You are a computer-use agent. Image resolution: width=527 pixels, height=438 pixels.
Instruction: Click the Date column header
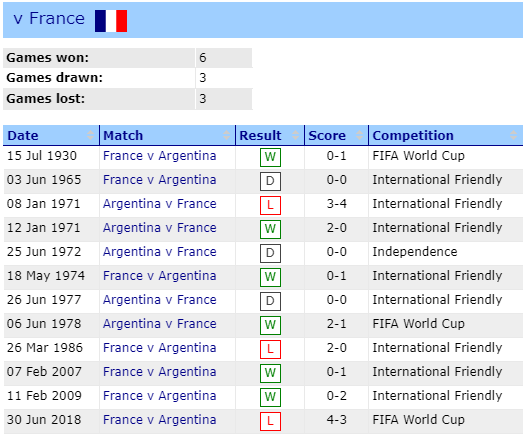(23, 135)
